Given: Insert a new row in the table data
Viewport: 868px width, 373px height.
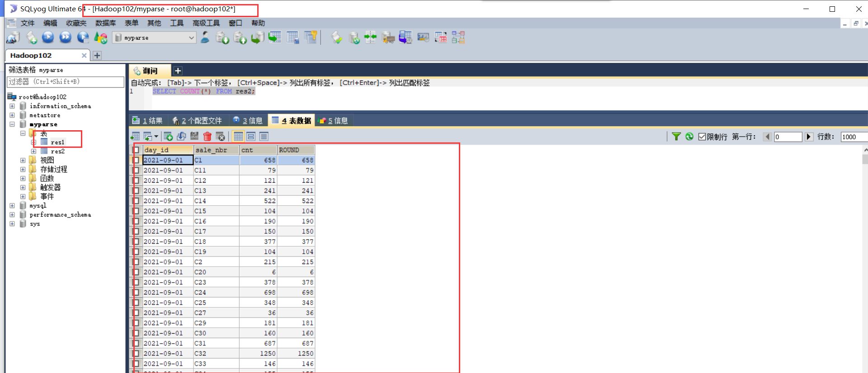Looking at the screenshot, I should coord(168,137).
